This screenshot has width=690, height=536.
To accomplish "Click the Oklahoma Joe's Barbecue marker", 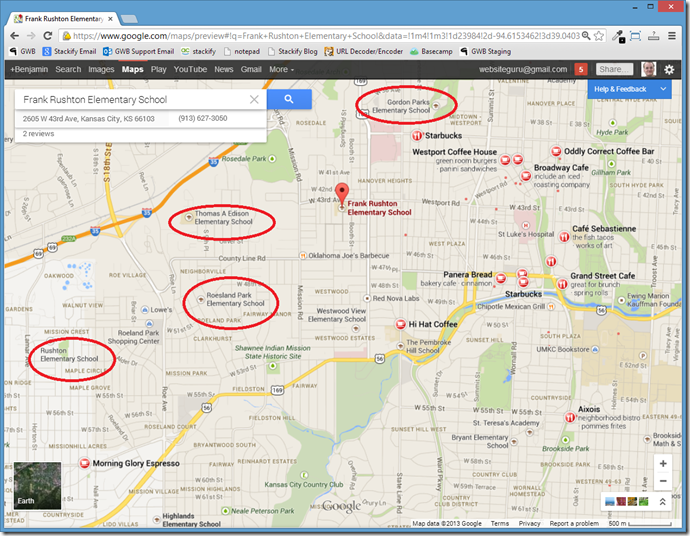I will pyautogui.click(x=302, y=256).
